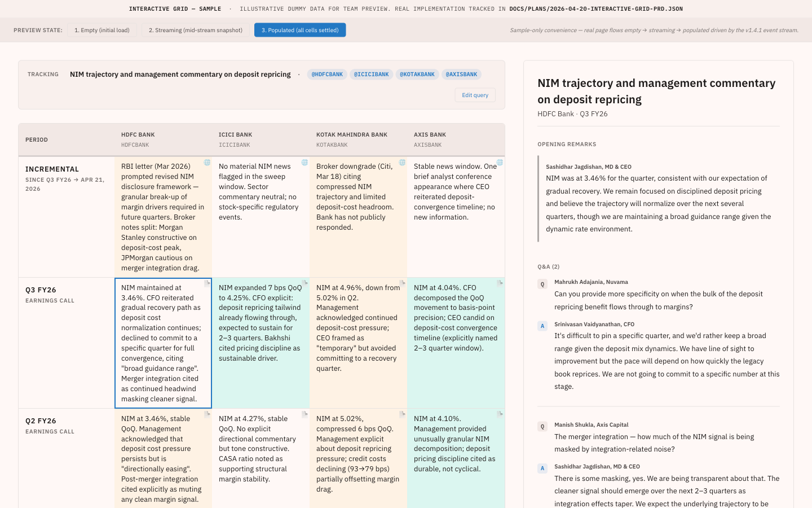This screenshot has width=812, height=508.
Task: Select the 'NIM maintained at 3.46%' HDFC cell
Action: [x=163, y=343]
